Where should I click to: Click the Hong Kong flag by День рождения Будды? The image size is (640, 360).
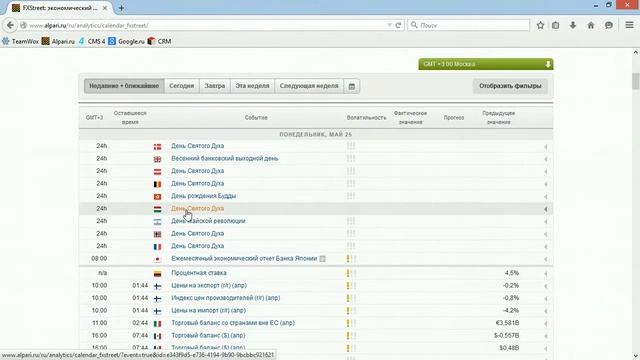tap(157, 197)
